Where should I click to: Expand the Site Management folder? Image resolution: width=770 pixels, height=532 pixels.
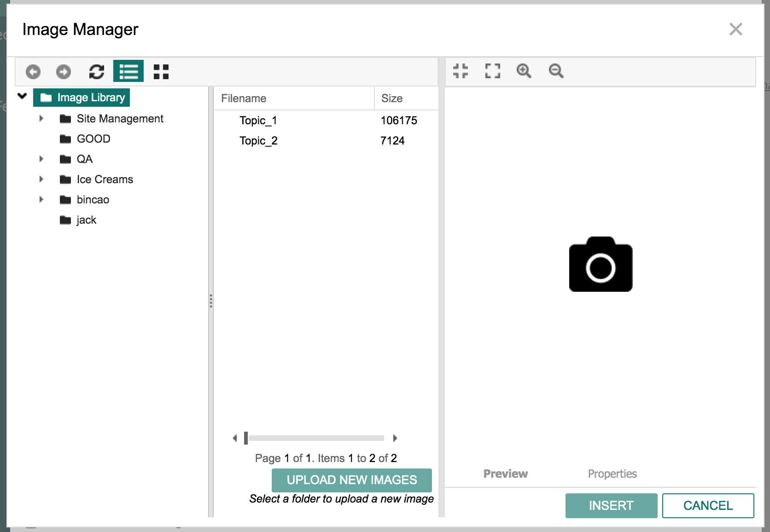coord(41,118)
